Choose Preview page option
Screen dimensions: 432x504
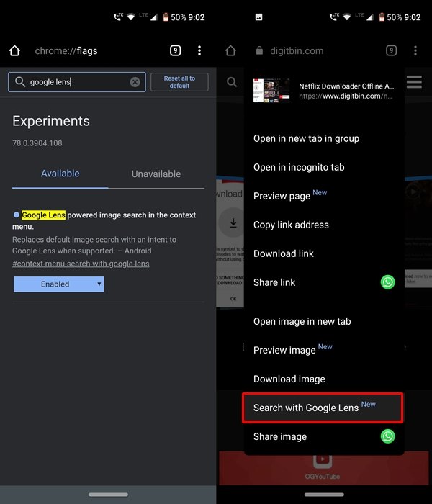coord(323,196)
